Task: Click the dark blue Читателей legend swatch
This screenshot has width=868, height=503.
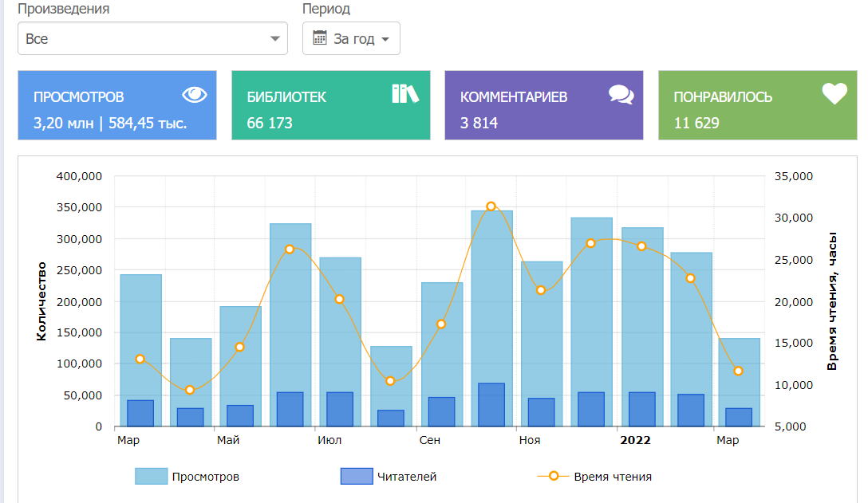Action: coord(357,477)
